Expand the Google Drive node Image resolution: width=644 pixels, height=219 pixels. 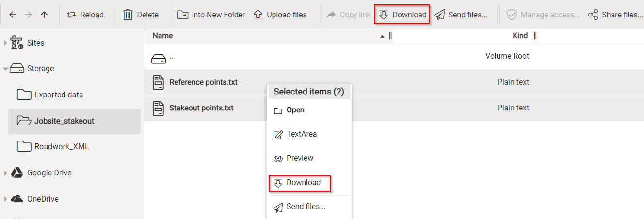click(x=5, y=173)
